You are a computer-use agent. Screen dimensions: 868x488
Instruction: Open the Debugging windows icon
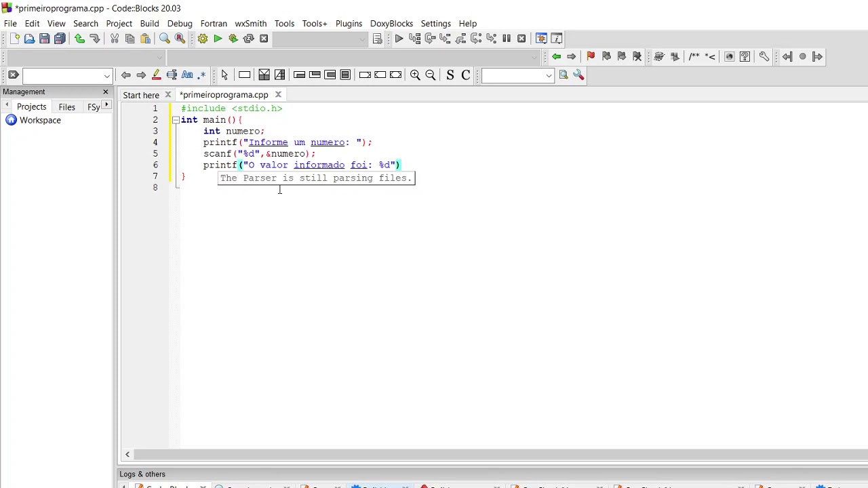click(x=541, y=39)
